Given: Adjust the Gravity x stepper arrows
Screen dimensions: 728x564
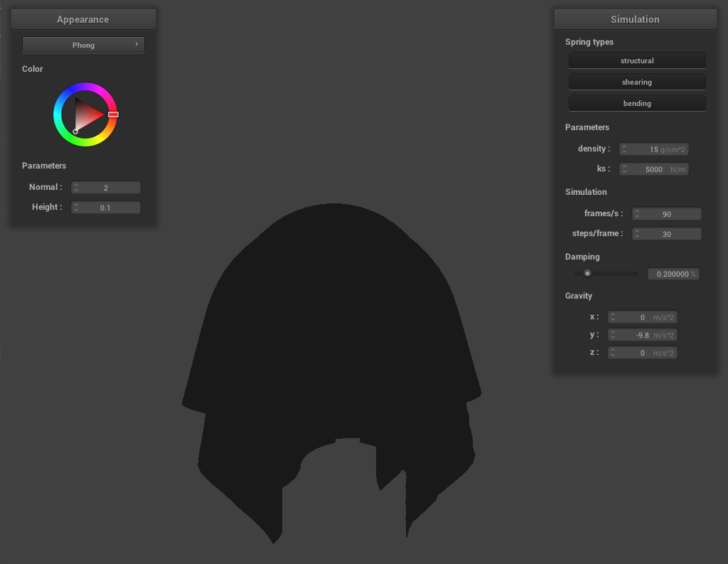Looking at the screenshot, I should [613, 317].
